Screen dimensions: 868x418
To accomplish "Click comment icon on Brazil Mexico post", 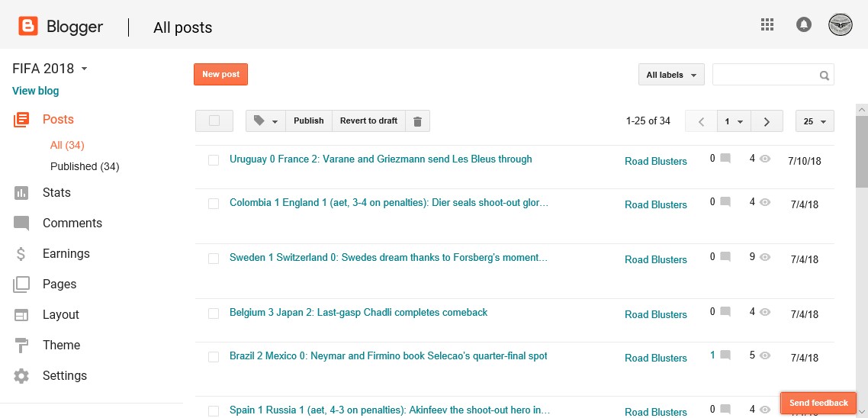I will coord(725,355).
